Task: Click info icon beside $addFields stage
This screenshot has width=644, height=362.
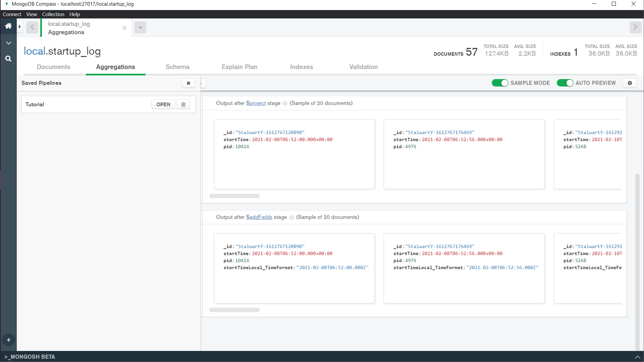Action: coord(291,218)
